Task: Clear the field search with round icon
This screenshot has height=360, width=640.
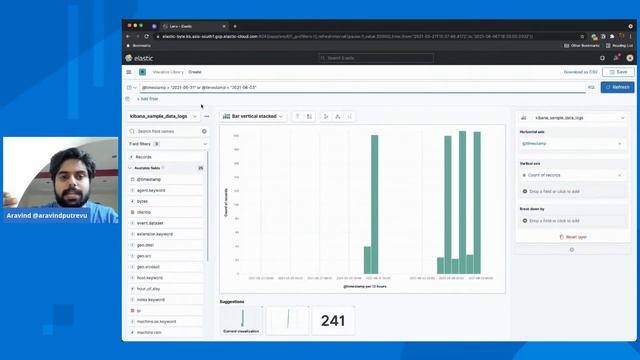Action: 204,131
